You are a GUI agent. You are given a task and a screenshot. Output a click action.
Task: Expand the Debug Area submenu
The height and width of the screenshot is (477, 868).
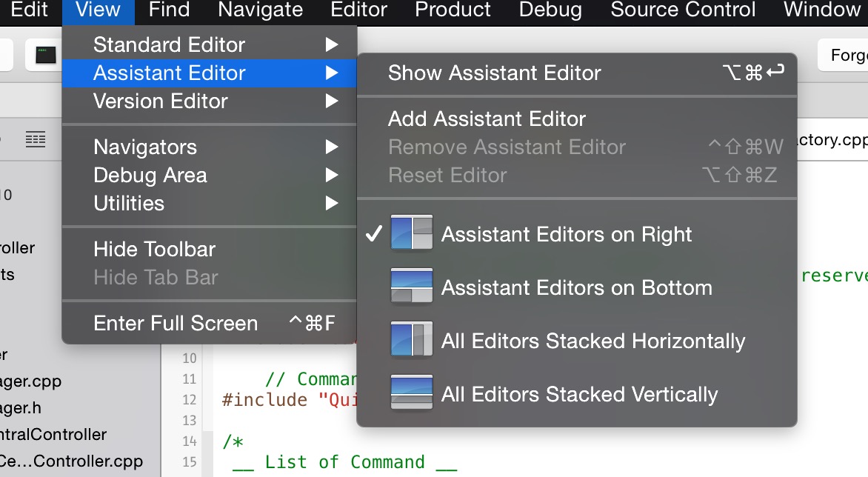coord(150,175)
